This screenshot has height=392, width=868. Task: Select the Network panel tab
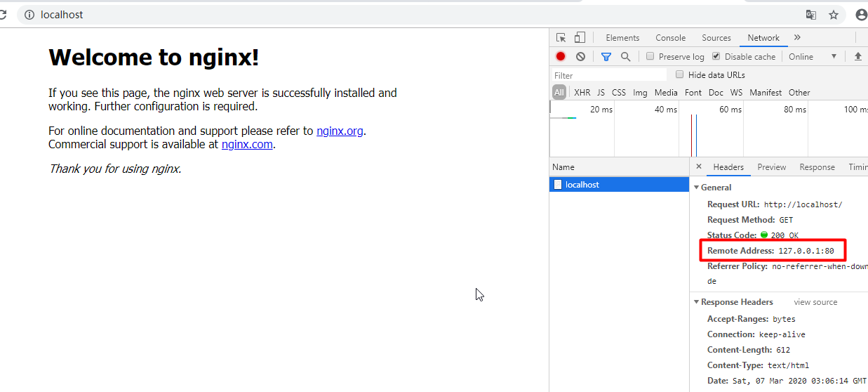point(763,38)
